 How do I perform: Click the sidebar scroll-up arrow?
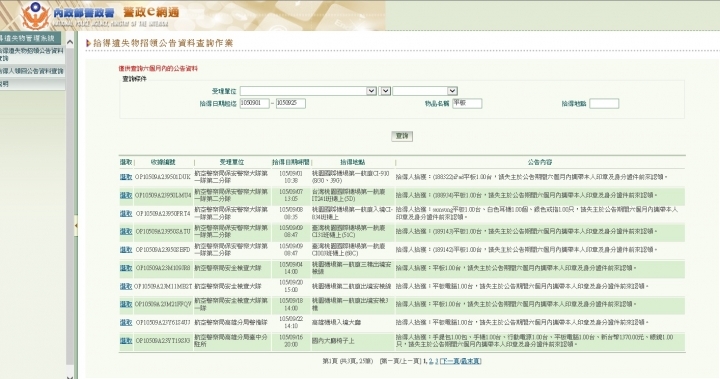click(x=70, y=42)
